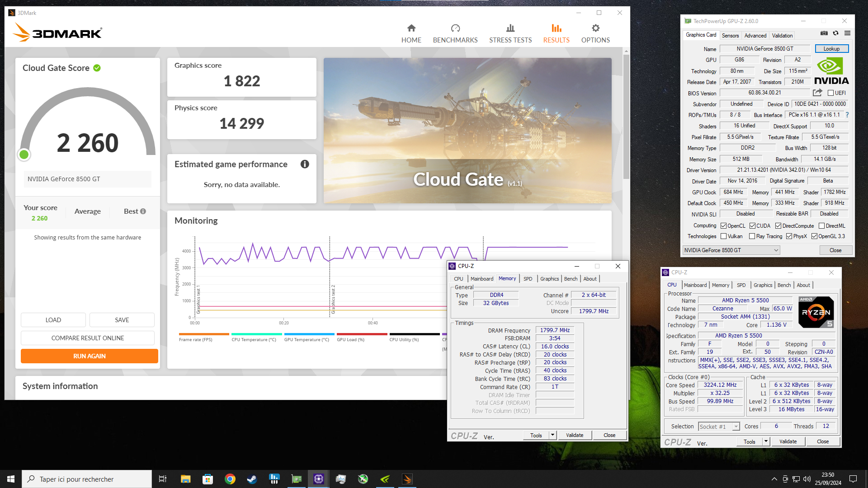Click LOAD button in 3DMark
This screenshot has height=488, width=868.
53,320
